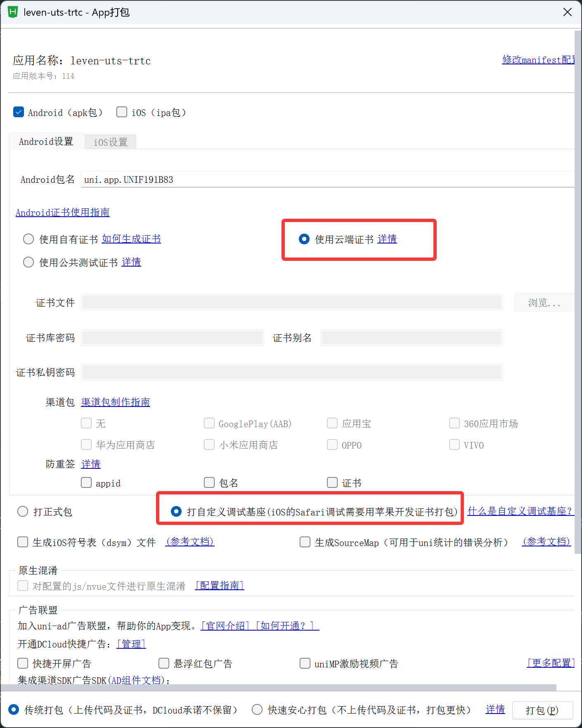Select the 传统打包 radio button
582x728 pixels.
tap(14, 709)
